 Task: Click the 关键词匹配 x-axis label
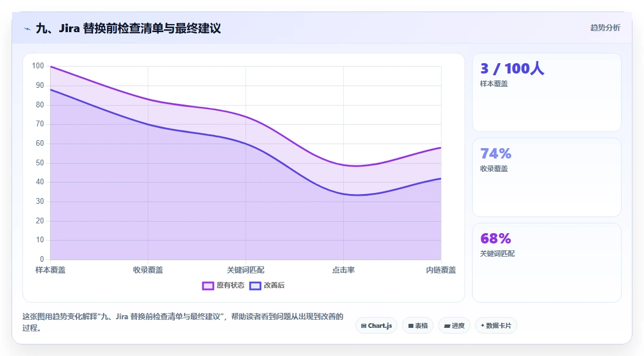[x=246, y=270]
